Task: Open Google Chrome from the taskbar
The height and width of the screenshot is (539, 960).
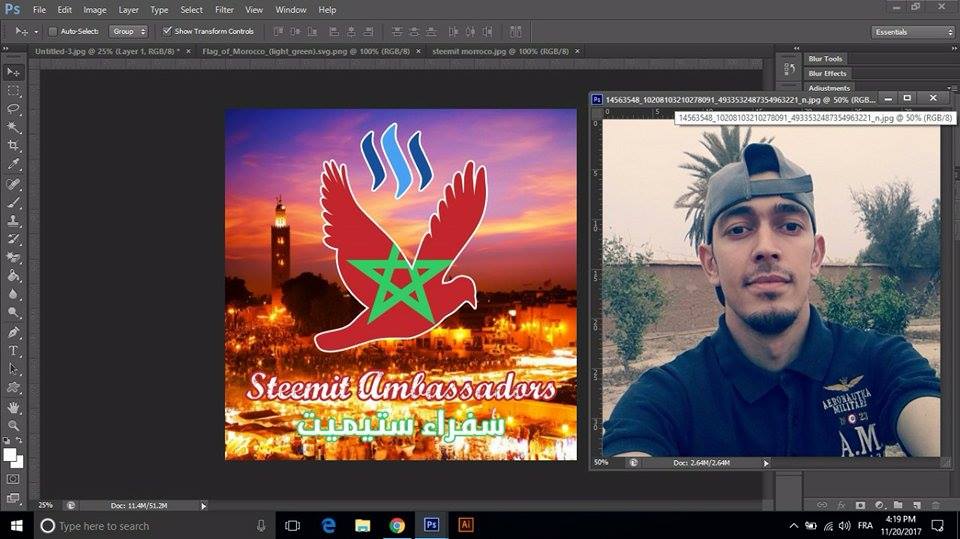Action: pyautogui.click(x=397, y=526)
